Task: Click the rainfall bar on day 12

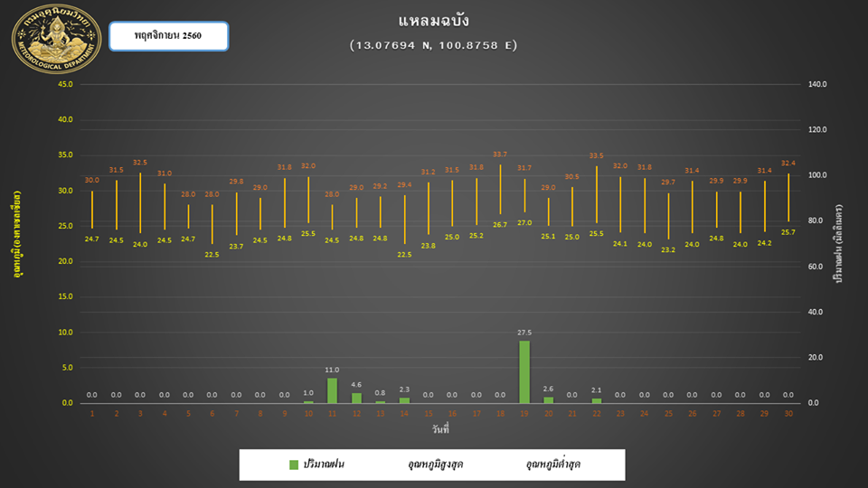Action: click(x=356, y=398)
